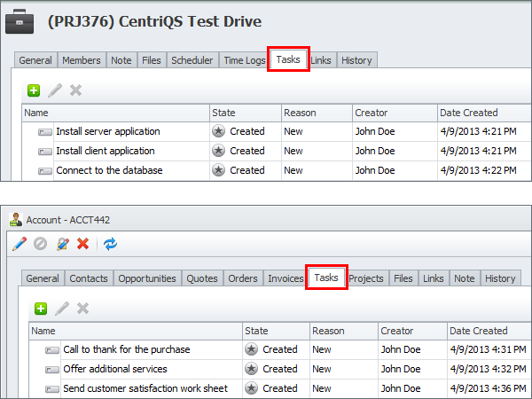The width and height of the screenshot is (532, 399).
Task: Click task icon beside Install client application
Action: (45, 152)
